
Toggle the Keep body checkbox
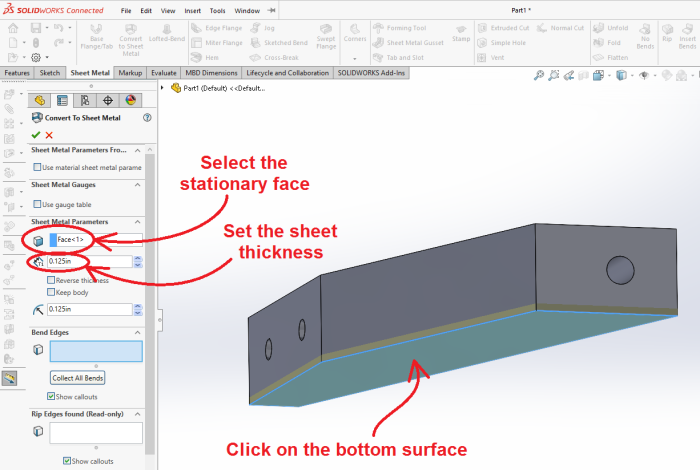pyautogui.click(x=53, y=292)
